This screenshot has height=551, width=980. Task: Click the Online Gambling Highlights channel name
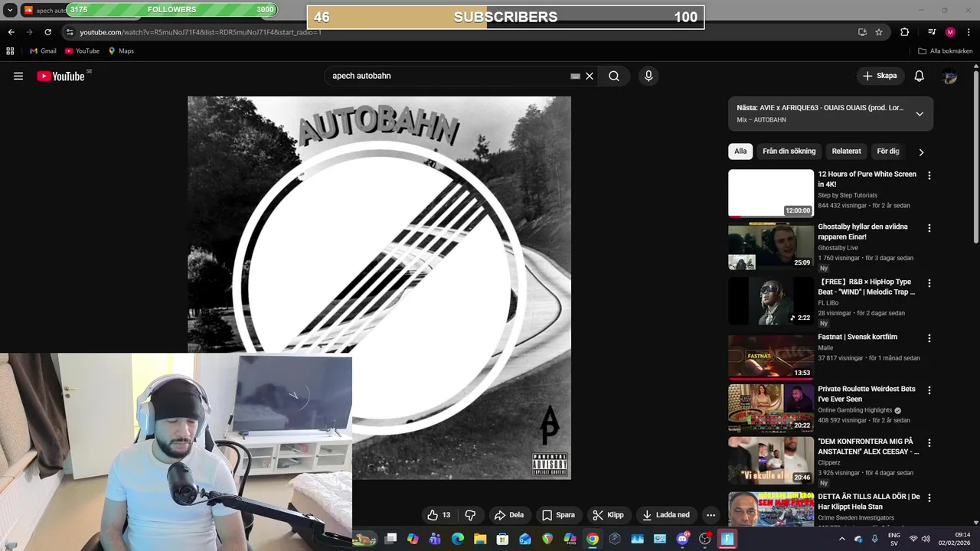[x=855, y=410]
